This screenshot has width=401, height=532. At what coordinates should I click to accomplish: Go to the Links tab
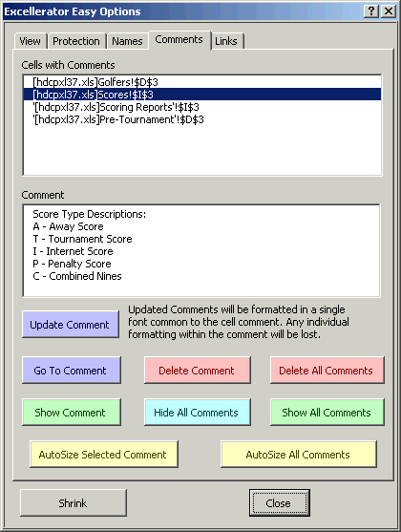(226, 41)
